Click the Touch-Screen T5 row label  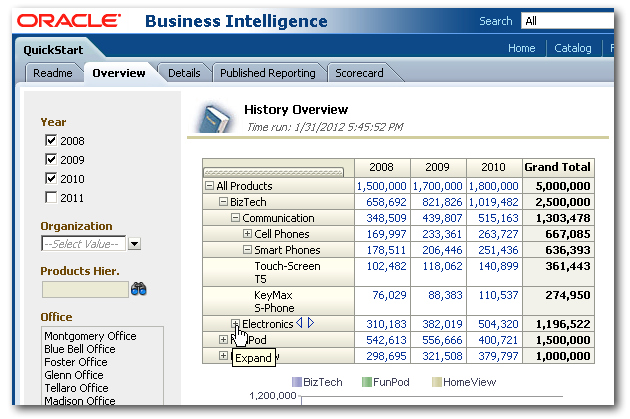(x=287, y=272)
